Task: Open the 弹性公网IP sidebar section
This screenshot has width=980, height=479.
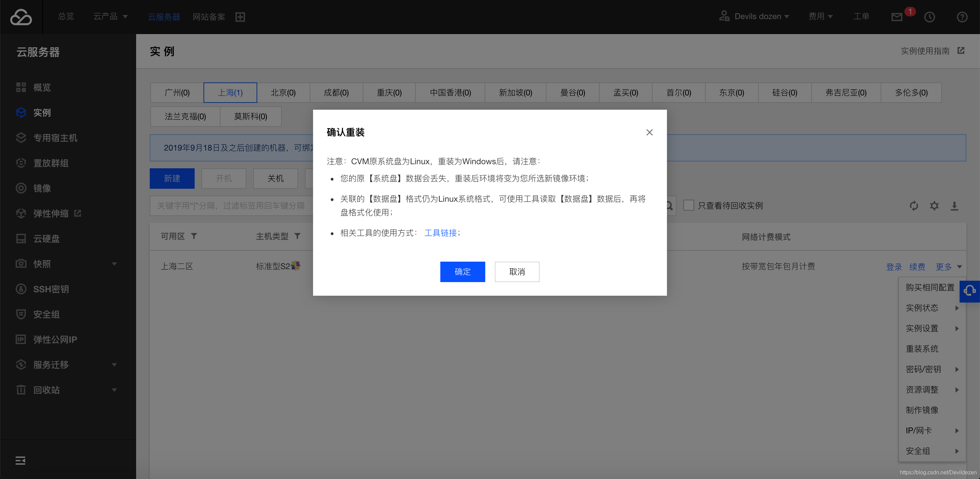Action: point(55,339)
